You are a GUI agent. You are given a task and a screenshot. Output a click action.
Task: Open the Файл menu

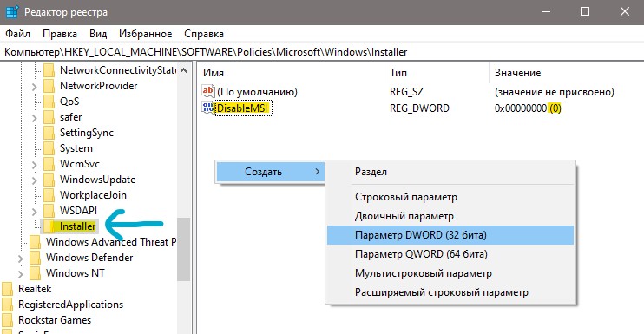coord(17,34)
